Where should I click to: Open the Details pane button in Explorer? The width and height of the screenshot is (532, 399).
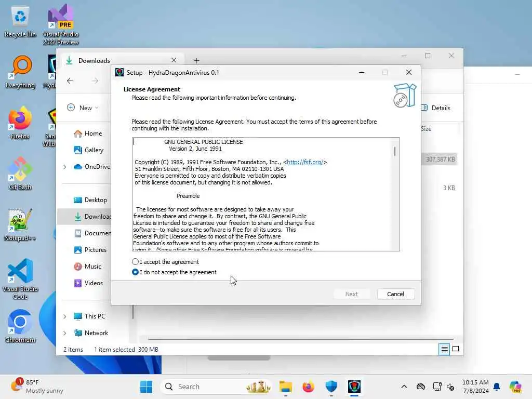pyautogui.click(x=436, y=108)
